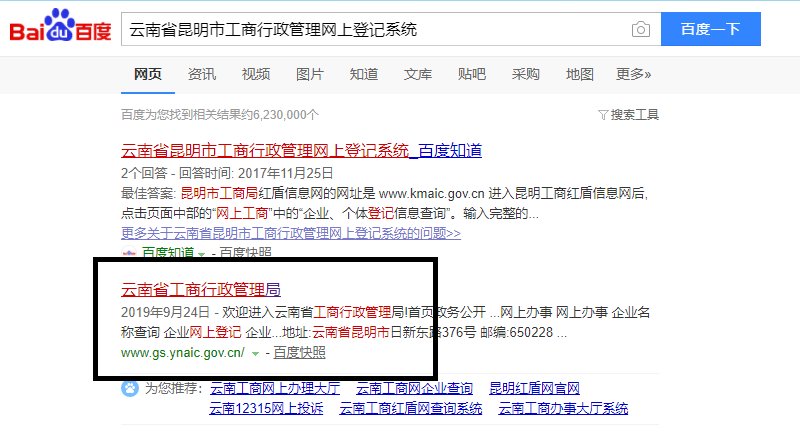Open 百度快照 for the ynaic result
This screenshot has height=440, width=800.
coord(299,353)
